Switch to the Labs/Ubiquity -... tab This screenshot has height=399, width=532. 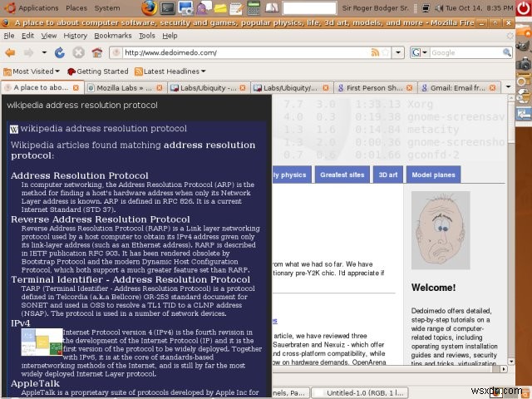[209, 88]
